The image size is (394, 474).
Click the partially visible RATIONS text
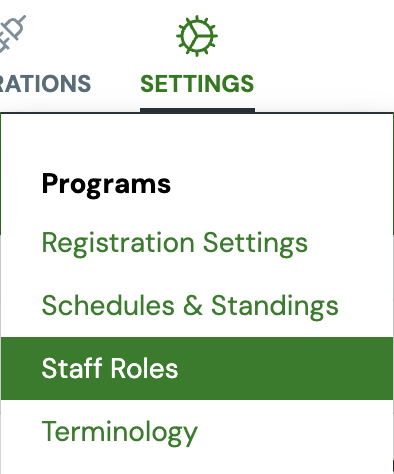click(45, 83)
